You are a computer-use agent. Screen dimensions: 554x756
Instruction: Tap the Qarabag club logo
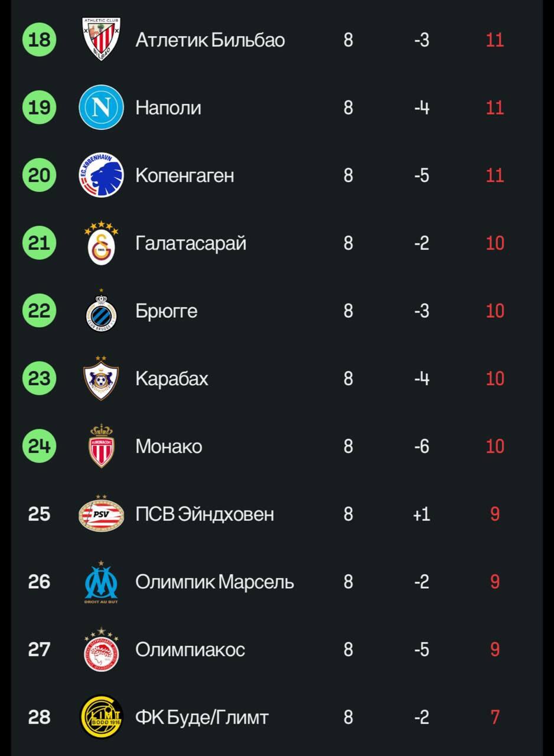tap(101, 378)
